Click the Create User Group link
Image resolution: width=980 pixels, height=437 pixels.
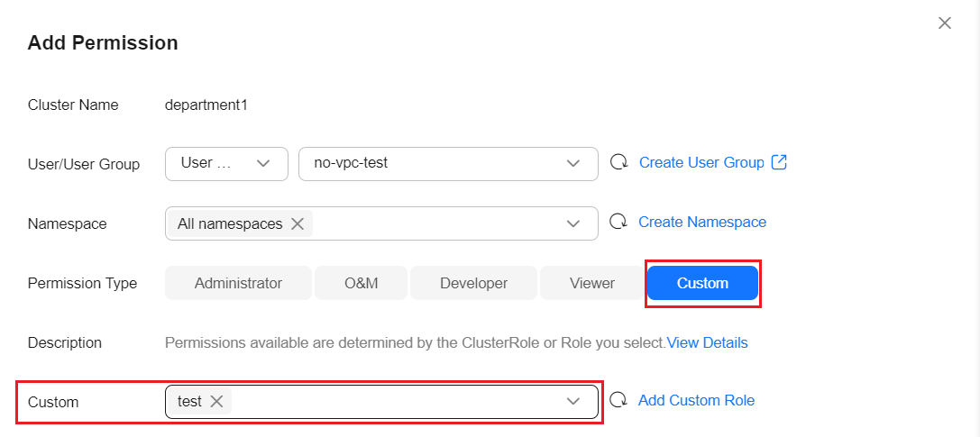(701, 163)
